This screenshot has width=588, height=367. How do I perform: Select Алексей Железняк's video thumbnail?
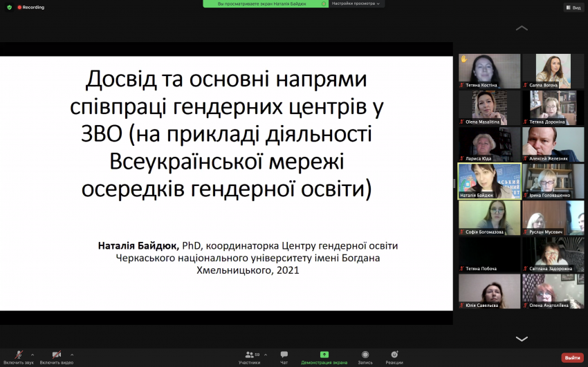coord(553,144)
